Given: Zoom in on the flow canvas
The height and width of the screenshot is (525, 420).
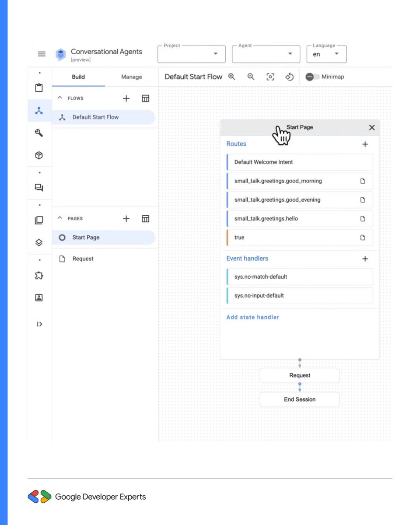Looking at the screenshot, I should point(232,77).
